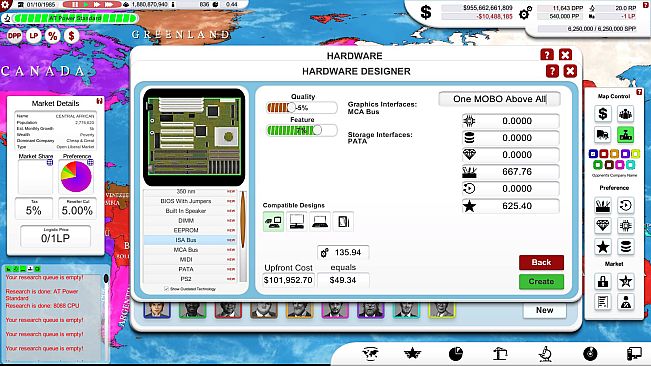Click the DPP round button
The height and width of the screenshot is (366, 651).
pos(15,36)
